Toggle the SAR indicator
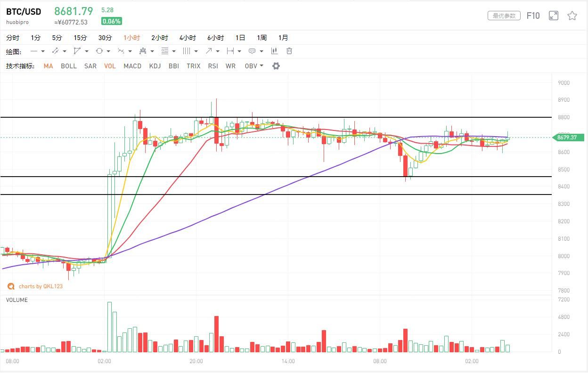The height and width of the screenshot is (373, 588). tap(90, 66)
